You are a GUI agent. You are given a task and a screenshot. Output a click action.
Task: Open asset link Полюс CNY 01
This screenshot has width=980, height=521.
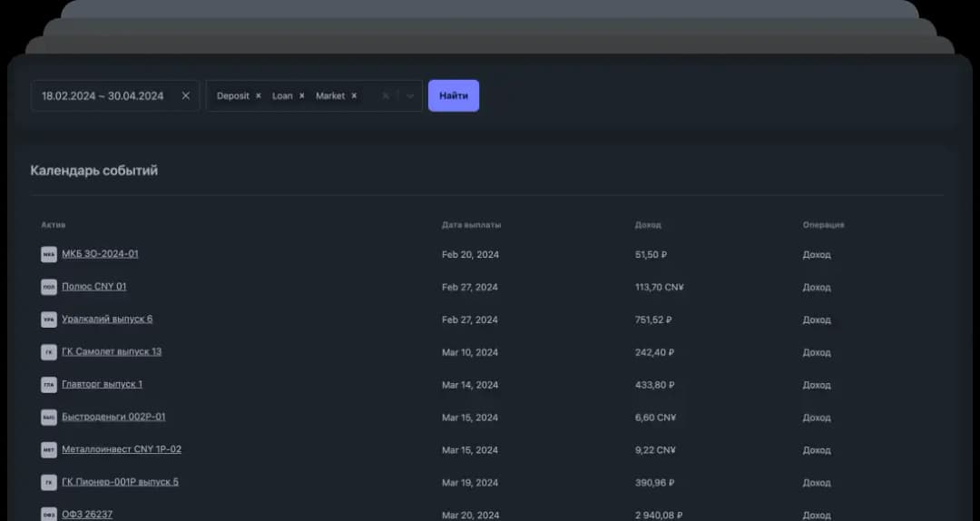pyautogui.click(x=93, y=286)
